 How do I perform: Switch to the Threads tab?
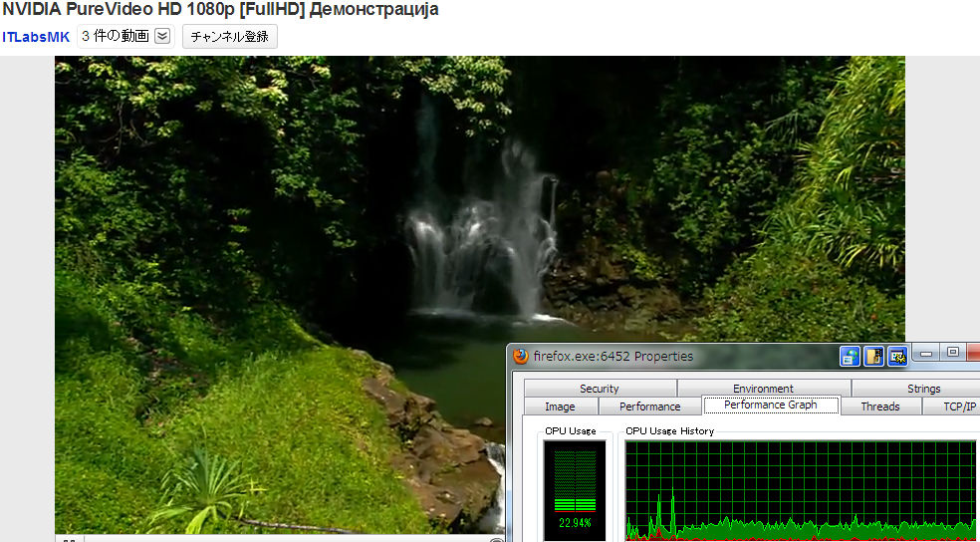[880, 406]
